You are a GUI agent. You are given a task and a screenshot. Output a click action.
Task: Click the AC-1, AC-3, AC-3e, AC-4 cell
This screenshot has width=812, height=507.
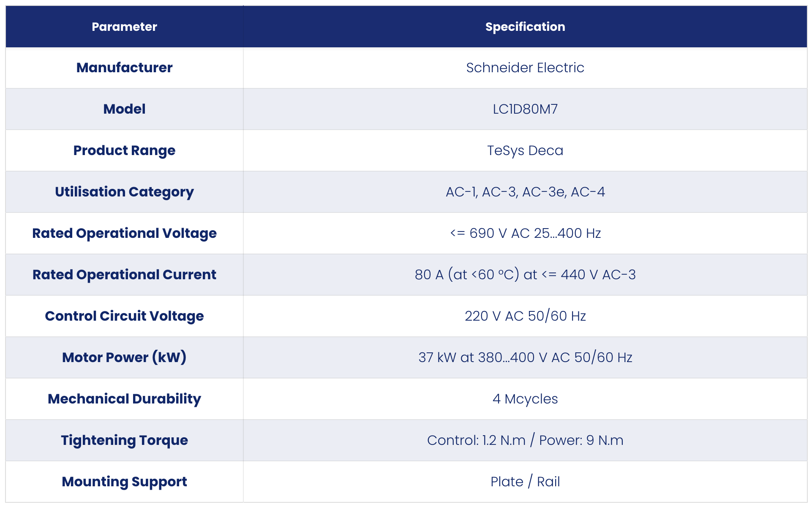click(525, 192)
